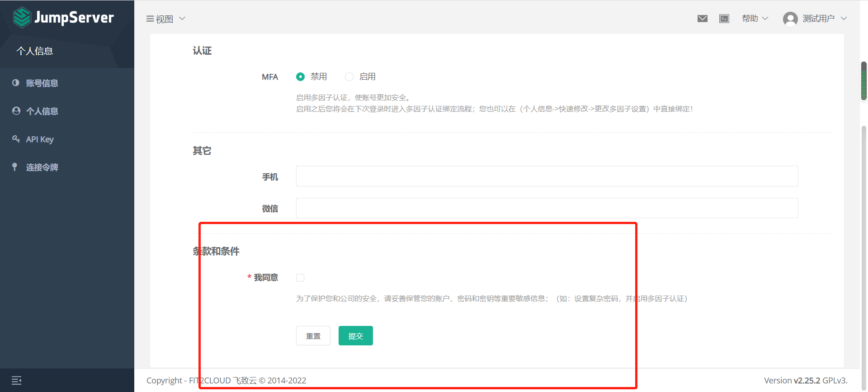Open the mail messages icon

[702, 19]
